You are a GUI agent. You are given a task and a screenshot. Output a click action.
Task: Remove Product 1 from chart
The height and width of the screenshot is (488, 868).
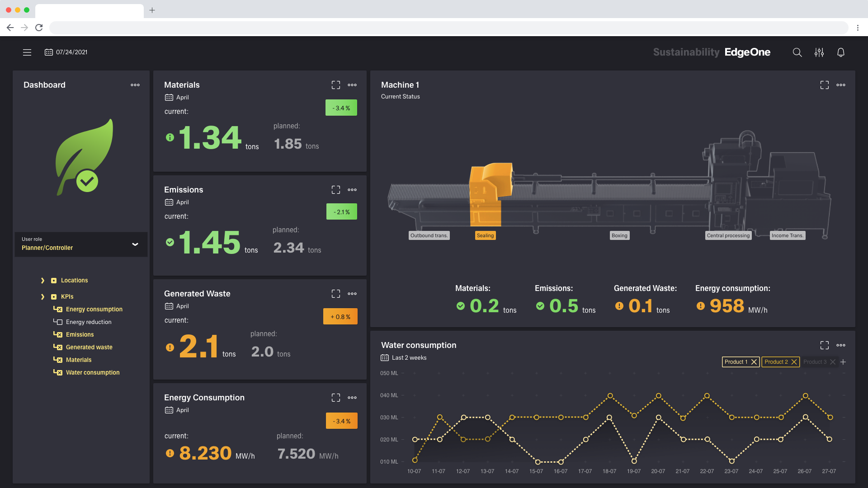coord(754,362)
